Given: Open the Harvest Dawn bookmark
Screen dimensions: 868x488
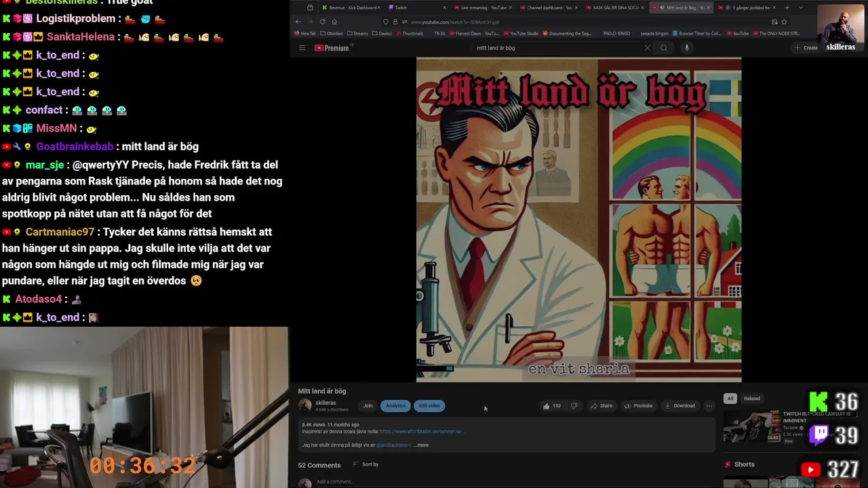Looking at the screenshot, I should pyautogui.click(x=475, y=33).
